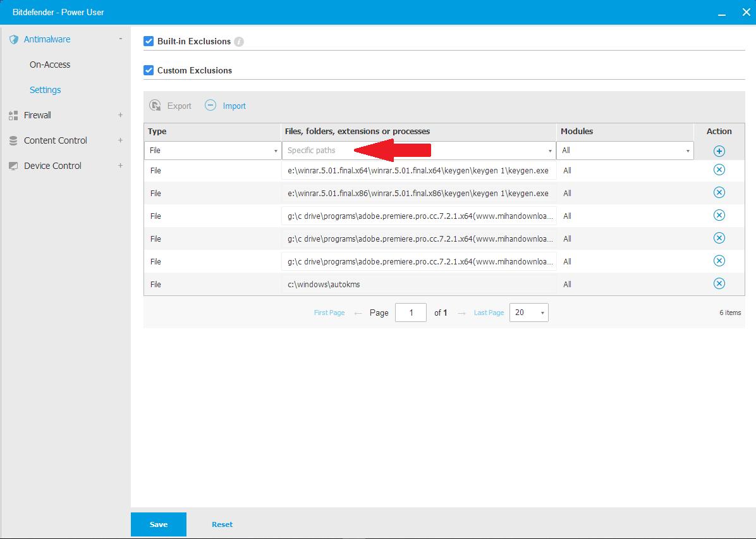Screen dimensions: 756x539
Task: Open the Specific paths dropdown arrow
Action: 550,151
